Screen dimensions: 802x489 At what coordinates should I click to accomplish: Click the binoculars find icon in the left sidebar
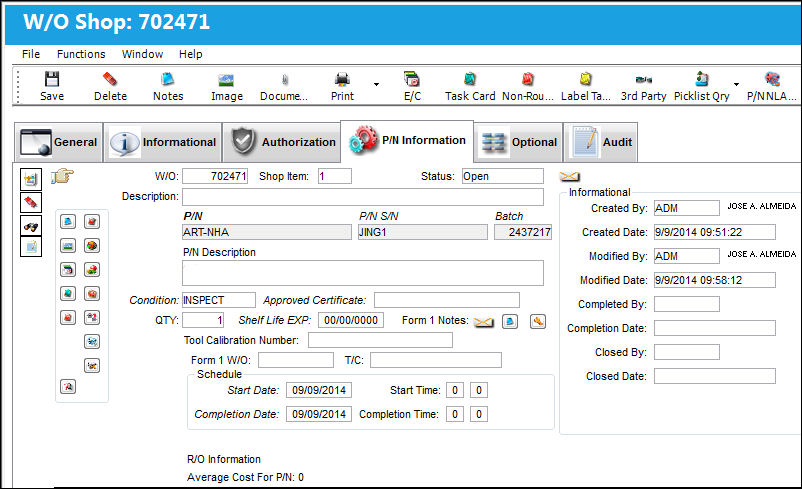pyautogui.click(x=31, y=226)
